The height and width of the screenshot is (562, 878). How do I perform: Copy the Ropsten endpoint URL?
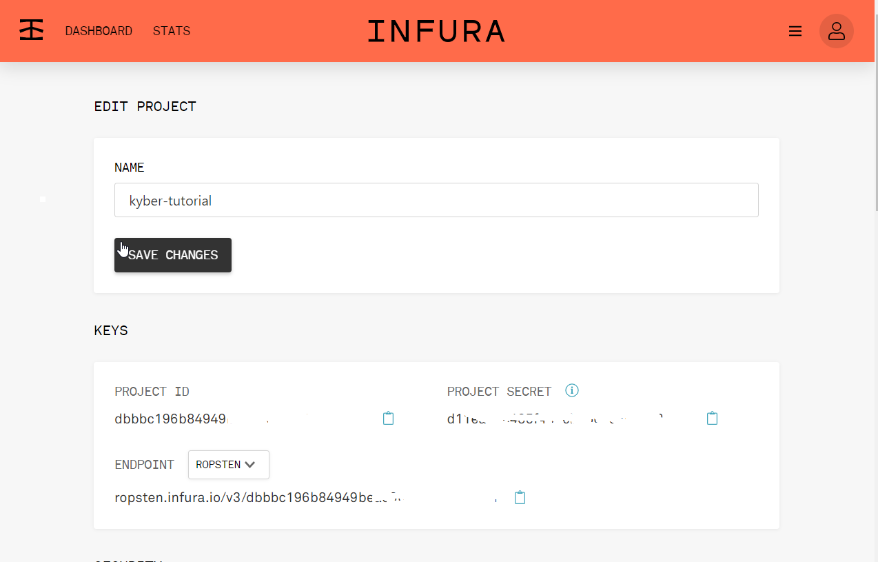point(519,497)
